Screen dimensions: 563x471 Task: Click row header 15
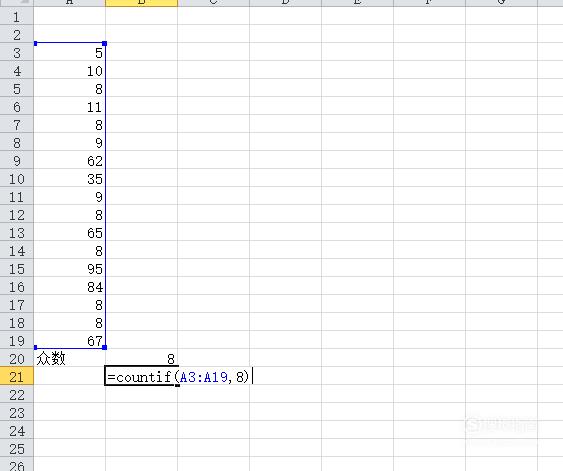(x=17, y=268)
